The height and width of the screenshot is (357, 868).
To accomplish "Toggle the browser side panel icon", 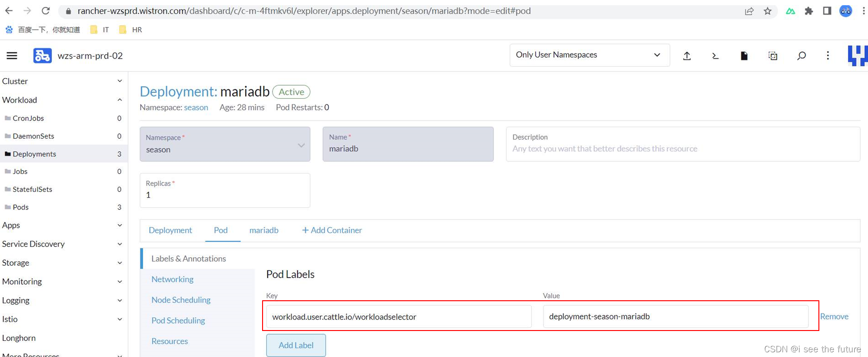I will click(x=827, y=11).
